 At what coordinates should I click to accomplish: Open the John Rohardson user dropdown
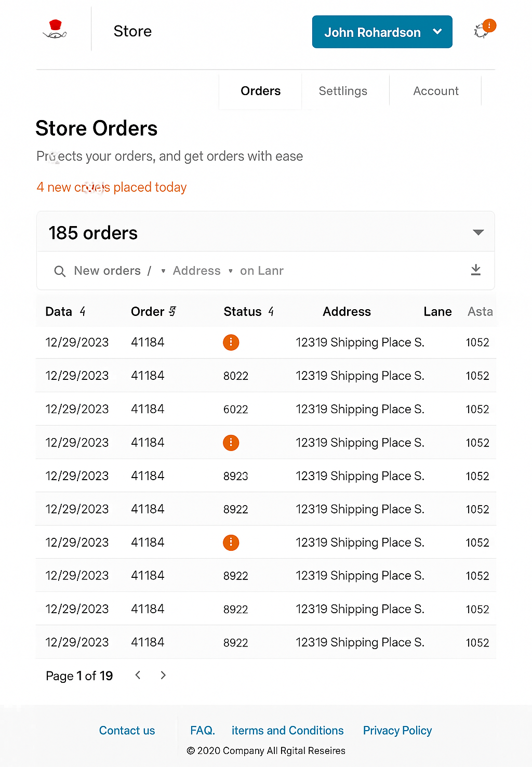(382, 32)
